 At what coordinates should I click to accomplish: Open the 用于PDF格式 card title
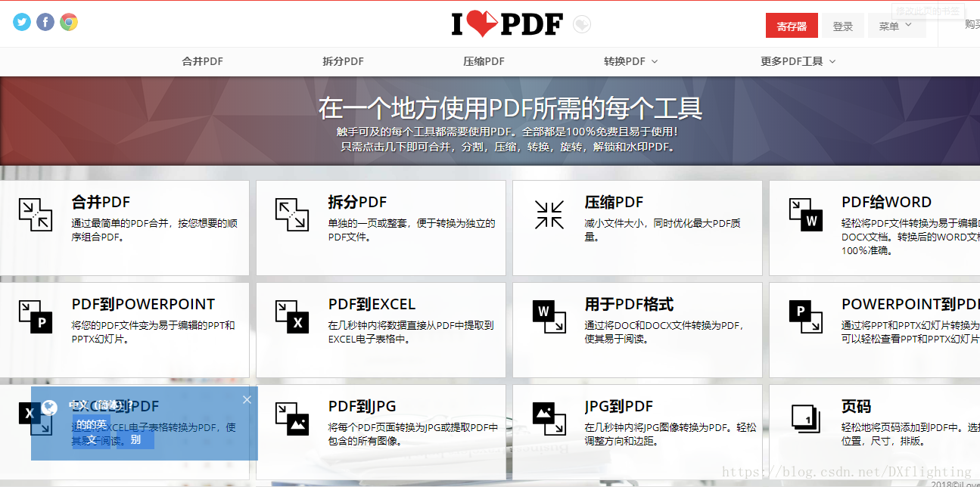pyautogui.click(x=629, y=304)
